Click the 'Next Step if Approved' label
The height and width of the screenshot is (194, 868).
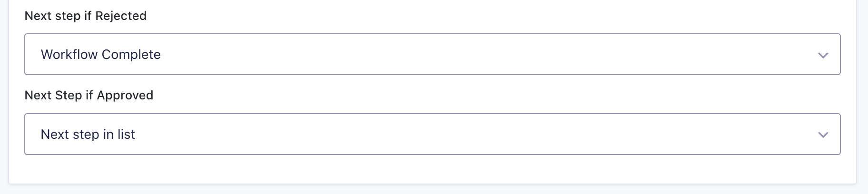[89, 95]
